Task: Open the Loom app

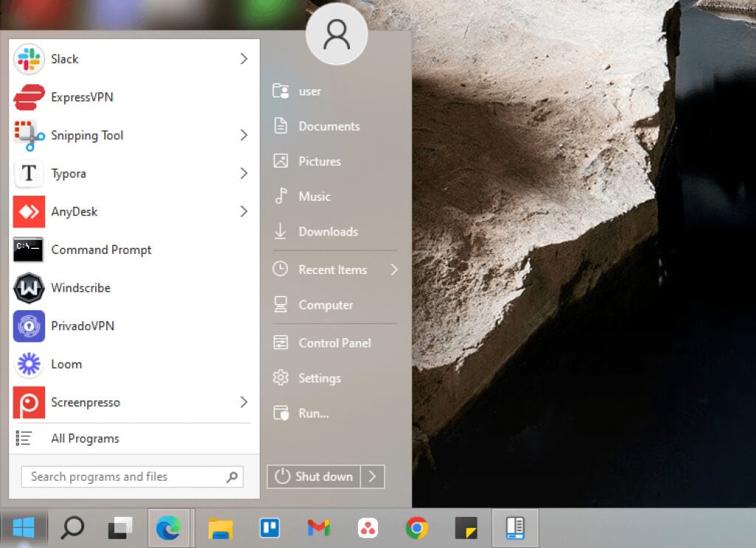Action: pos(66,364)
